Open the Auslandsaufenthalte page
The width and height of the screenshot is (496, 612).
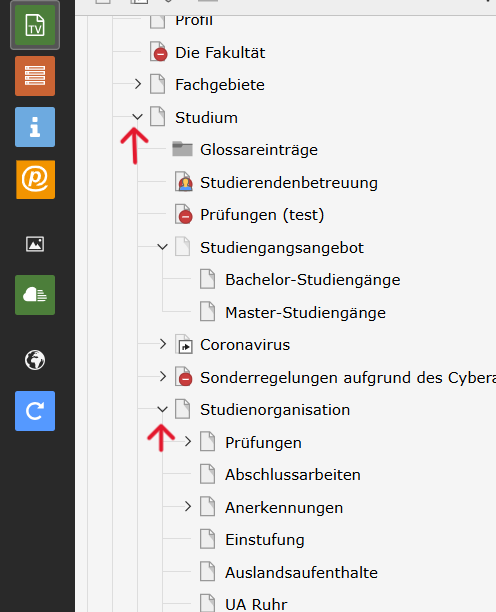pos(301,573)
